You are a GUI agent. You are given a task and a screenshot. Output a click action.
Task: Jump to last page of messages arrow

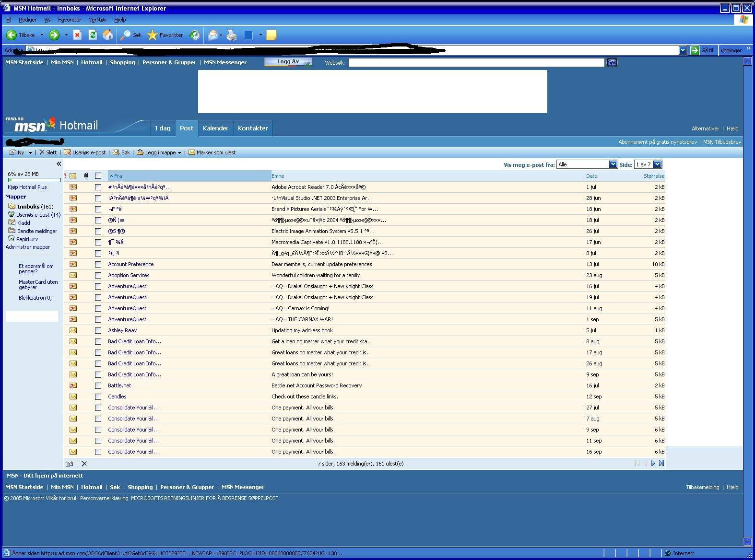coord(661,464)
